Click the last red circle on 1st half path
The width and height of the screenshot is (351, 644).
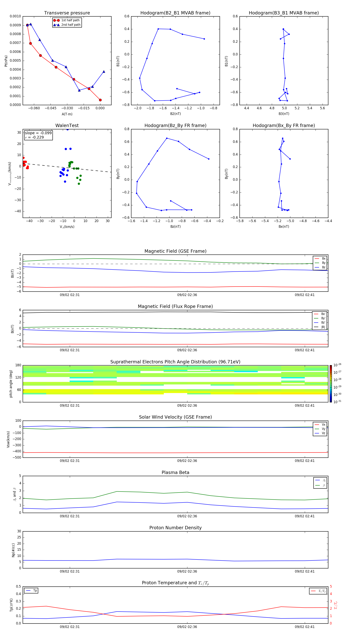(x=100, y=100)
